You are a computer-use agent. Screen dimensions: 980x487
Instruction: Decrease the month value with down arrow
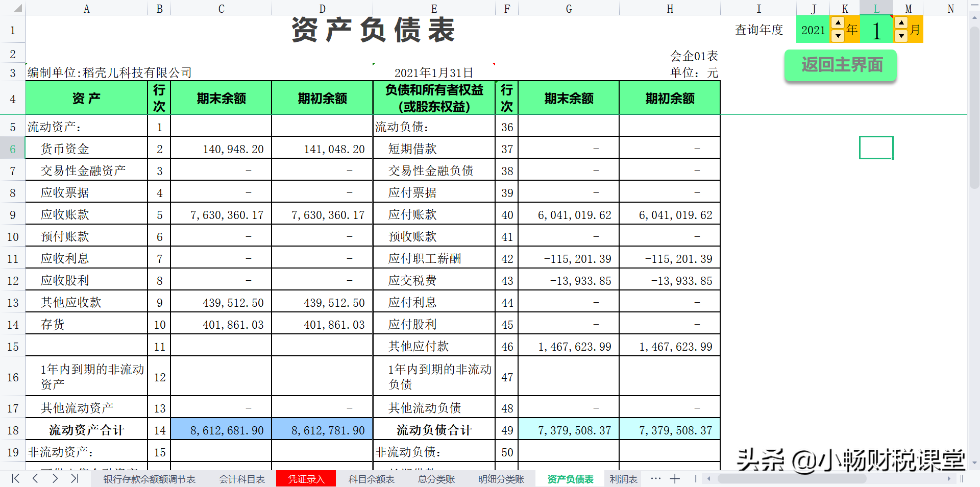[x=901, y=37]
